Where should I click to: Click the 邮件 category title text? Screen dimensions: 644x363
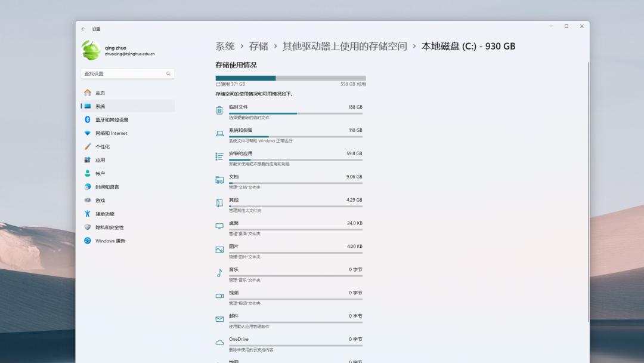click(234, 316)
